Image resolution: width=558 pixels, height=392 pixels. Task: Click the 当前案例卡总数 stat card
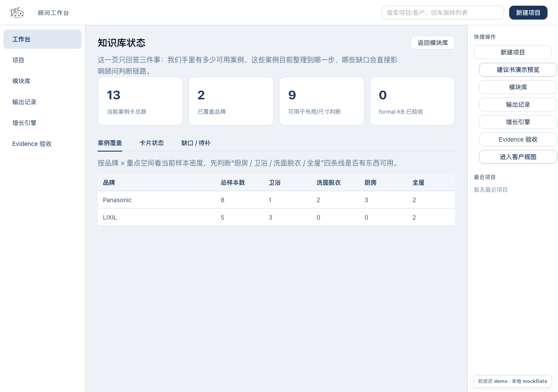(140, 101)
